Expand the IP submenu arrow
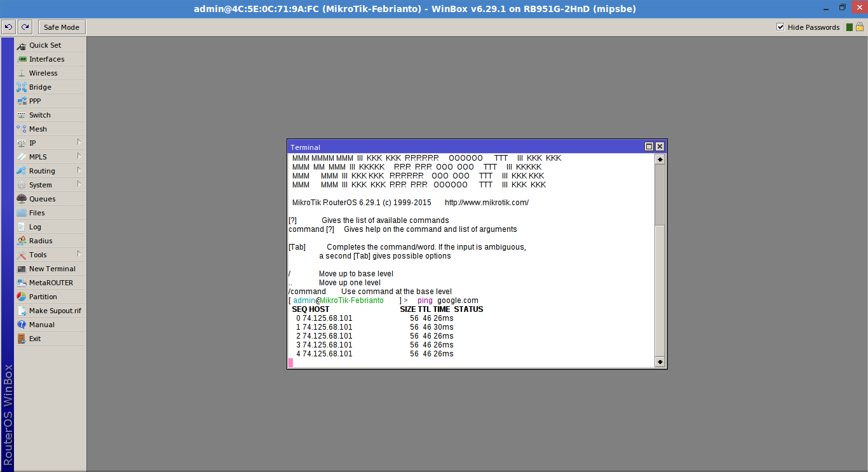868x472 pixels. (x=79, y=142)
